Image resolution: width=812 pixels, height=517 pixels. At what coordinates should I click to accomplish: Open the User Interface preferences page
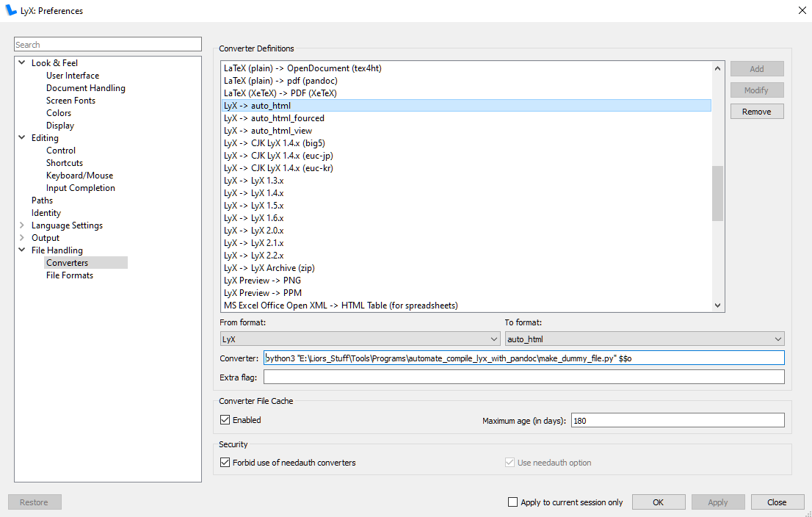(73, 76)
